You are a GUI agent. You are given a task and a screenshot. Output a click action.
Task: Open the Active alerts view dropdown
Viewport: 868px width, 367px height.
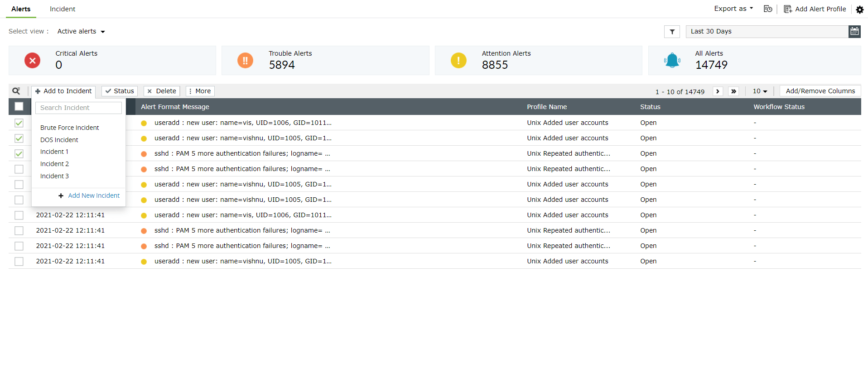click(x=81, y=31)
